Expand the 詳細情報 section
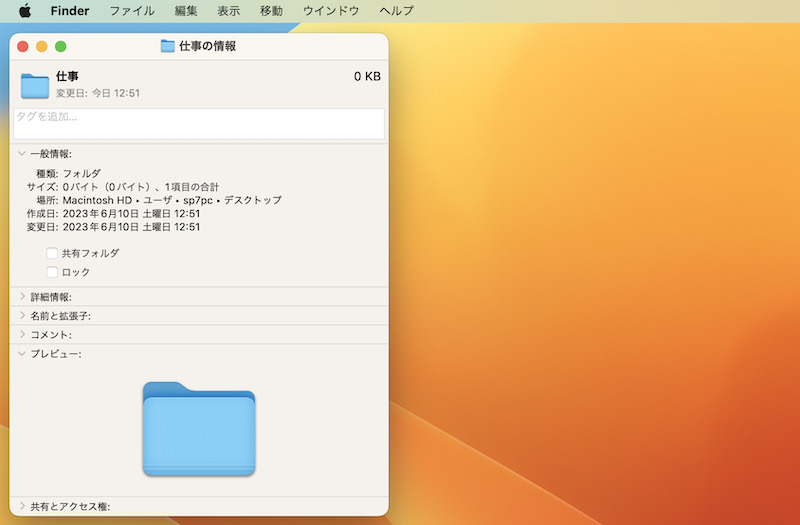Viewport: 800px width, 525px height. 22,297
